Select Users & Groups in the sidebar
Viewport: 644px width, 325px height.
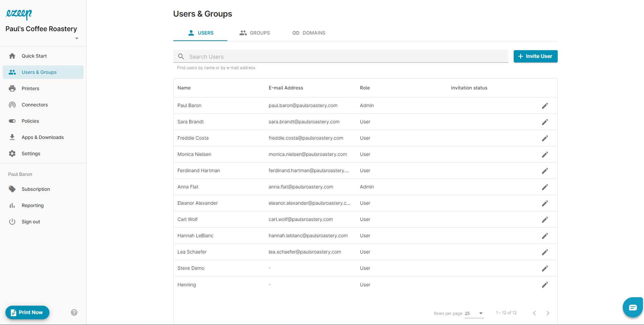click(x=43, y=72)
